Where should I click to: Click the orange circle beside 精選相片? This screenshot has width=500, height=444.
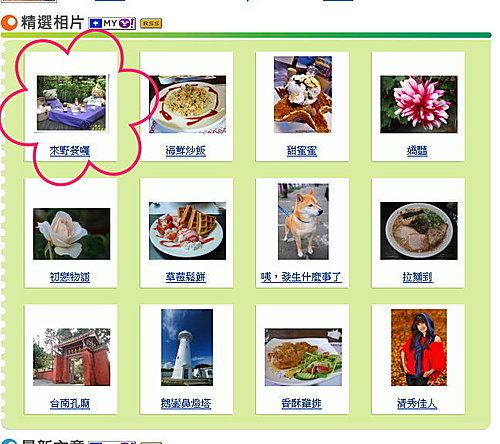pyautogui.click(x=9, y=23)
